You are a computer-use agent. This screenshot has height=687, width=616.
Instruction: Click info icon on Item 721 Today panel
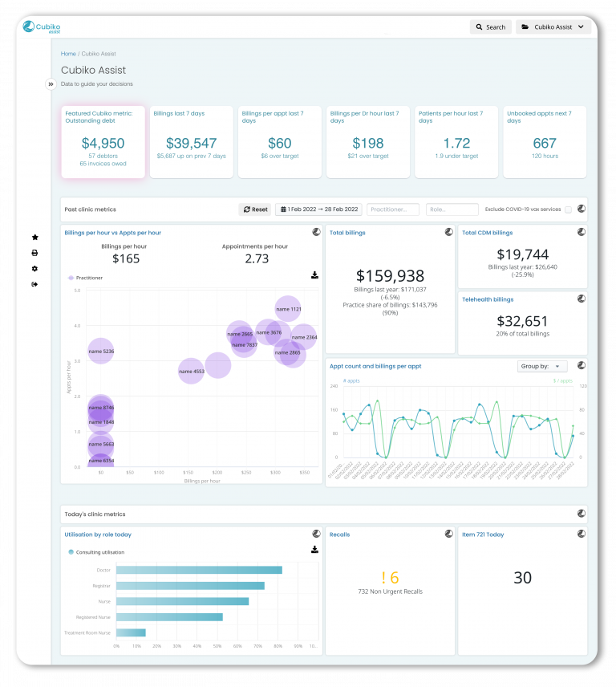pyautogui.click(x=582, y=534)
